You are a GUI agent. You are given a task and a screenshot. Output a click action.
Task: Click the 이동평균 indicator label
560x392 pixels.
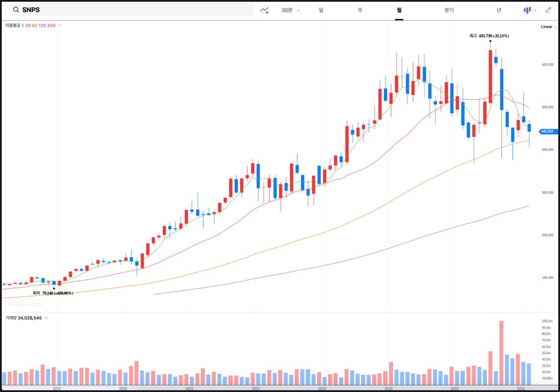13,26
